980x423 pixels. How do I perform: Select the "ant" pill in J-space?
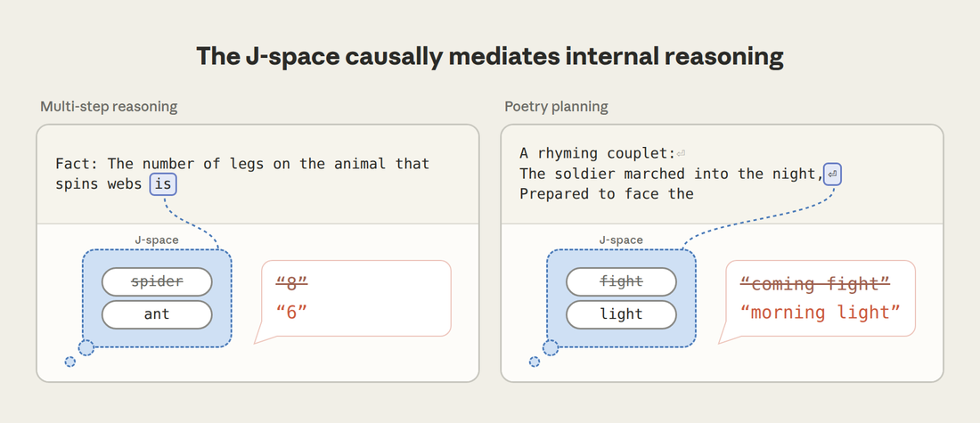click(x=157, y=314)
